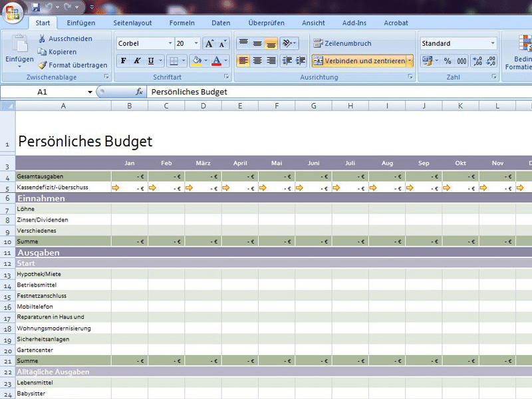Remove a decimal place
Screen dimensions: 532x399
(491, 61)
